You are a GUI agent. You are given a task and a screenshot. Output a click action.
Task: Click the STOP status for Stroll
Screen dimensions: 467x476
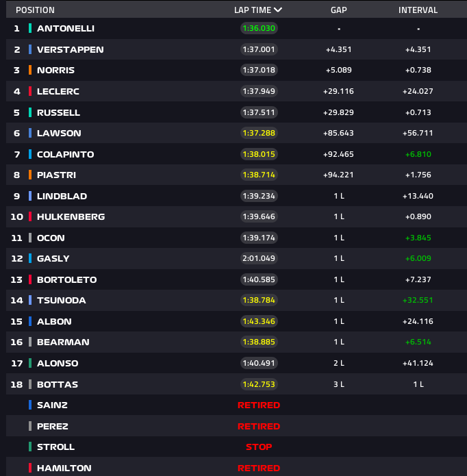click(259, 447)
